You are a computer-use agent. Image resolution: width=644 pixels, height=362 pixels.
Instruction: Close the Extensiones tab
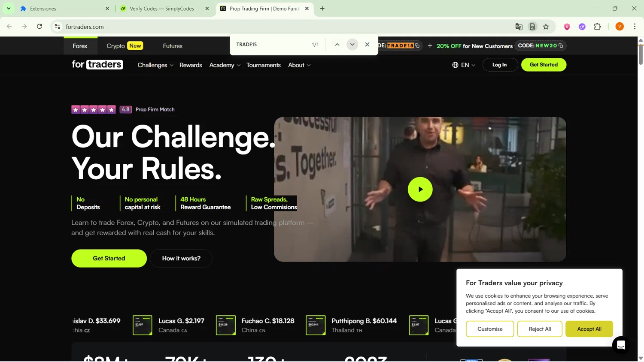(107, 9)
